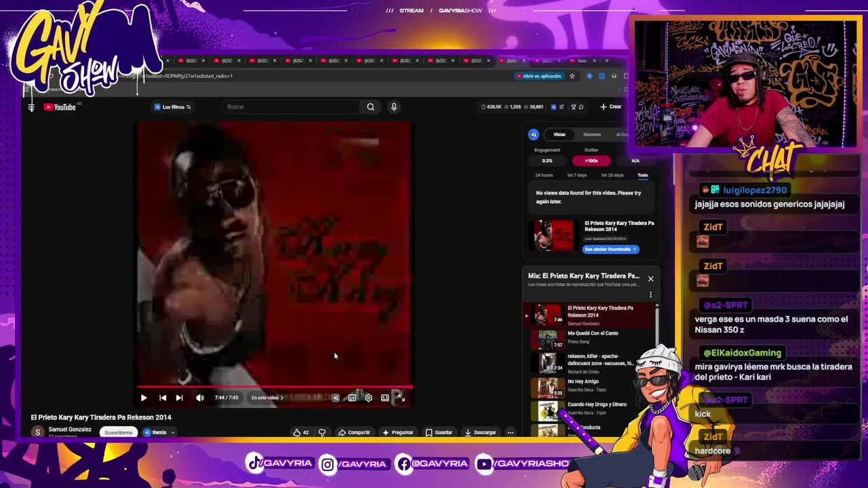The image size is (868, 488).
Task: Select the Todo range tab
Action: click(642, 175)
